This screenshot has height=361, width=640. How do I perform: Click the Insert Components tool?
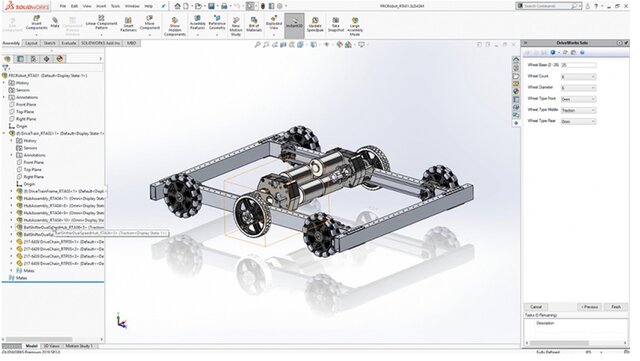pos(36,23)
